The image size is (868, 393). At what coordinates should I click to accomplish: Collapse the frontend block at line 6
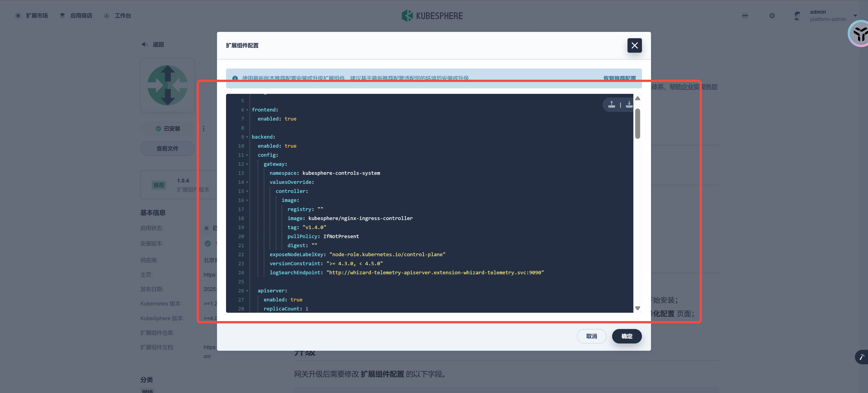pos(247,110)
